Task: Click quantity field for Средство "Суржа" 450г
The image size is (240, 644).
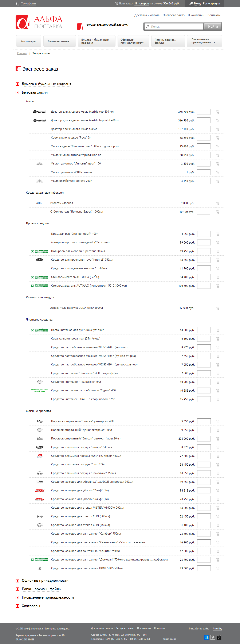Action: coord(204,391)
